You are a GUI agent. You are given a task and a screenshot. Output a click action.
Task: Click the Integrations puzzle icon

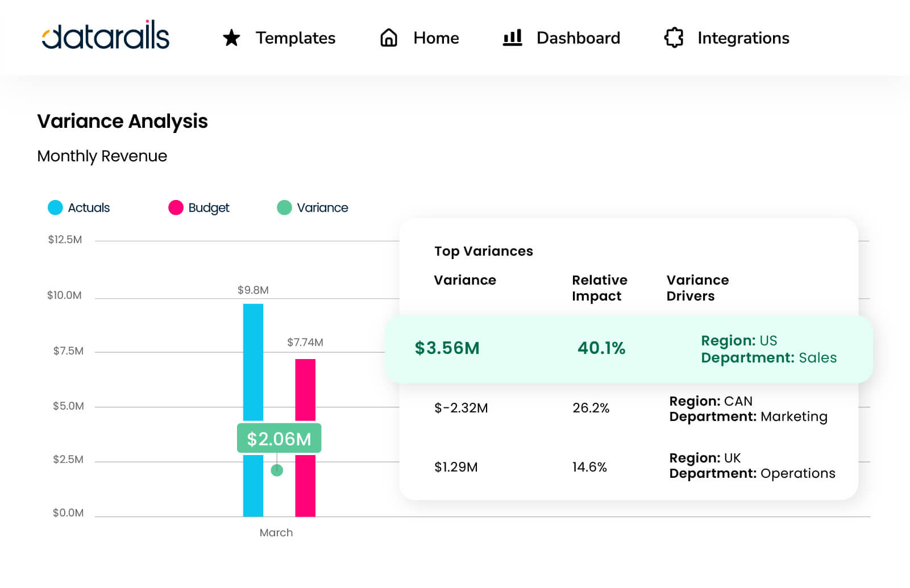click(x=674, y=38)
